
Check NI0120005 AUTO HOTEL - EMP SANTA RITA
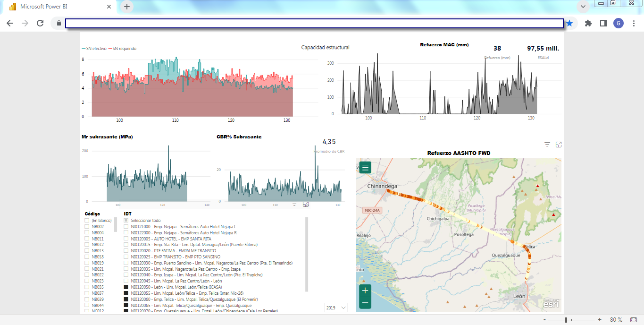[126, 239]
